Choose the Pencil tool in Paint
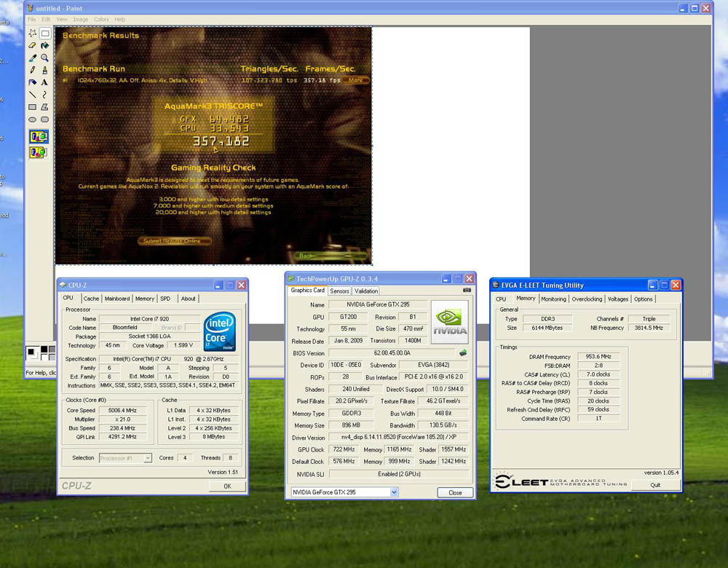Image resolution: width=728 pixels, height=568 pixels. pos(33,70)
